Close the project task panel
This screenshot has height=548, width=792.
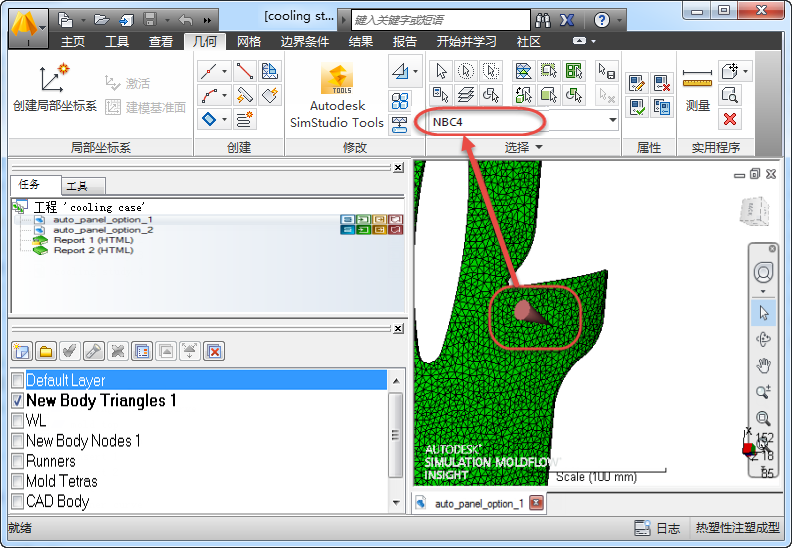[x=399, y=167]
